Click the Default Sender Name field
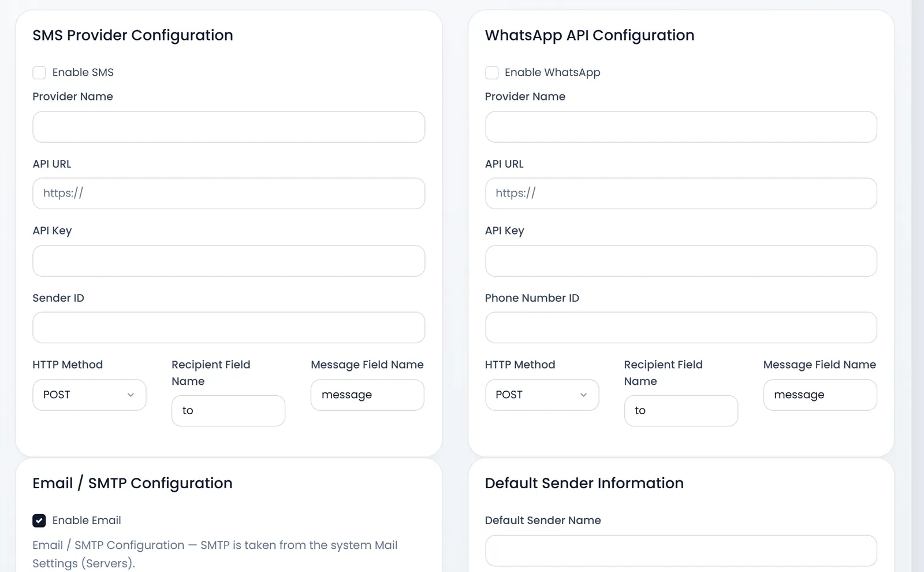This screenshot has width=924, height=572. pos(681,551)
